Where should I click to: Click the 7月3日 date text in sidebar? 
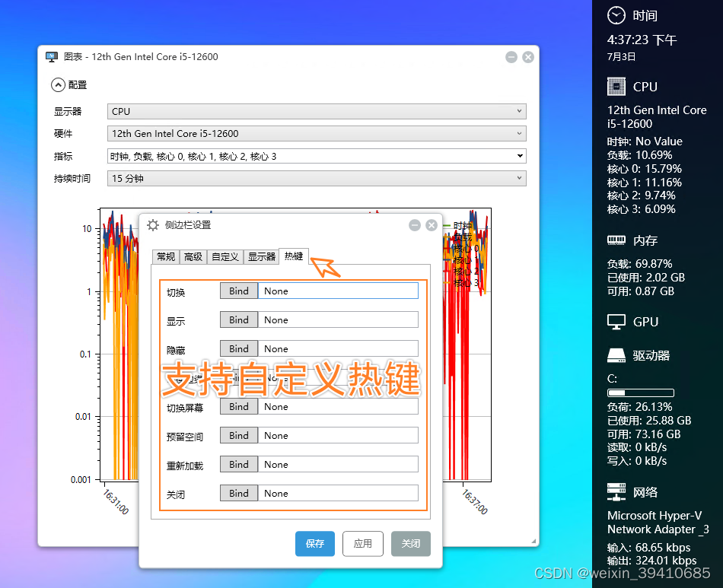pyautogui.click(x=621, y=57)
